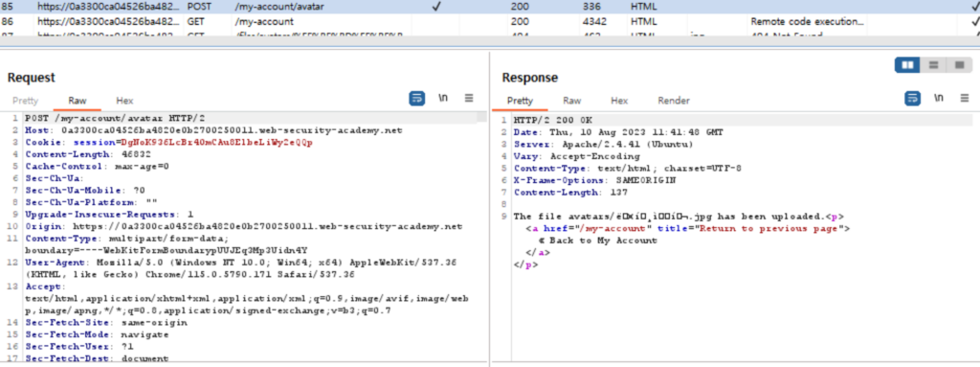Switch to stacked top-bottom layout view
The width and height of the screenshot is (980, 367).
(x=933, y=64)
